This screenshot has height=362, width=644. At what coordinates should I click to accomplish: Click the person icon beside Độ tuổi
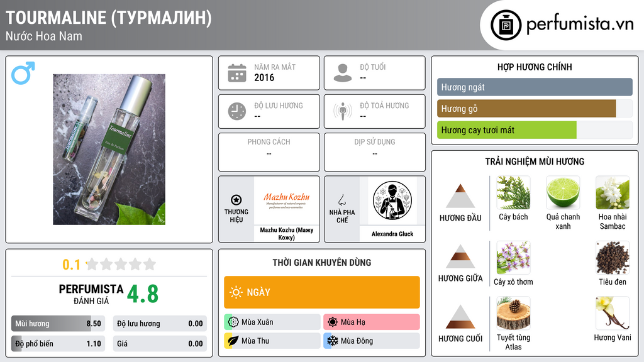click(343, 73)
